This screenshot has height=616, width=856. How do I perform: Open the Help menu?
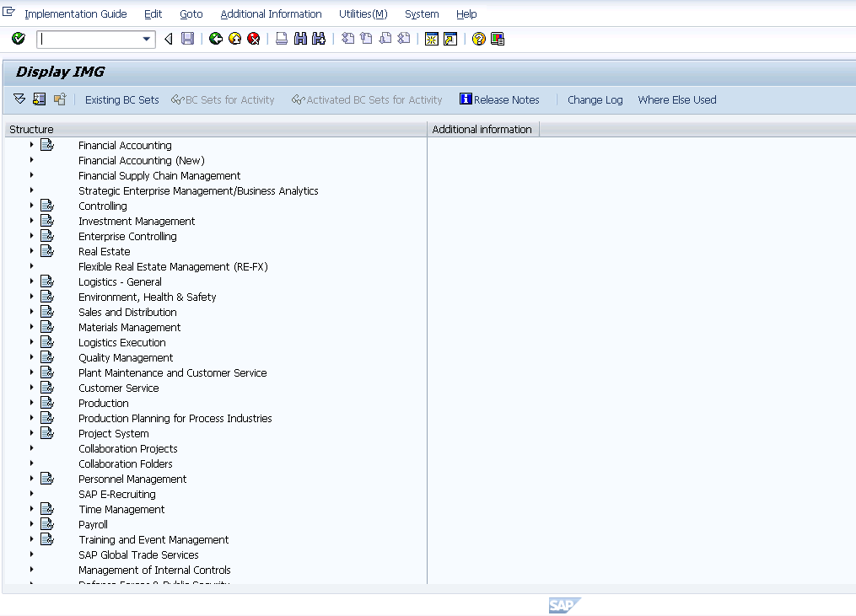point(466,13)
